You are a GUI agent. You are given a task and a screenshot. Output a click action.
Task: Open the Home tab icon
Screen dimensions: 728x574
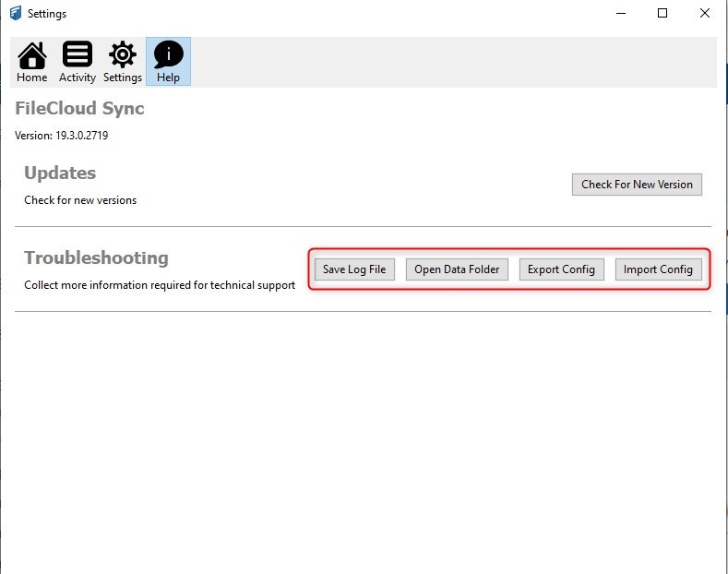pyautogui.click(x=31, y=62)
